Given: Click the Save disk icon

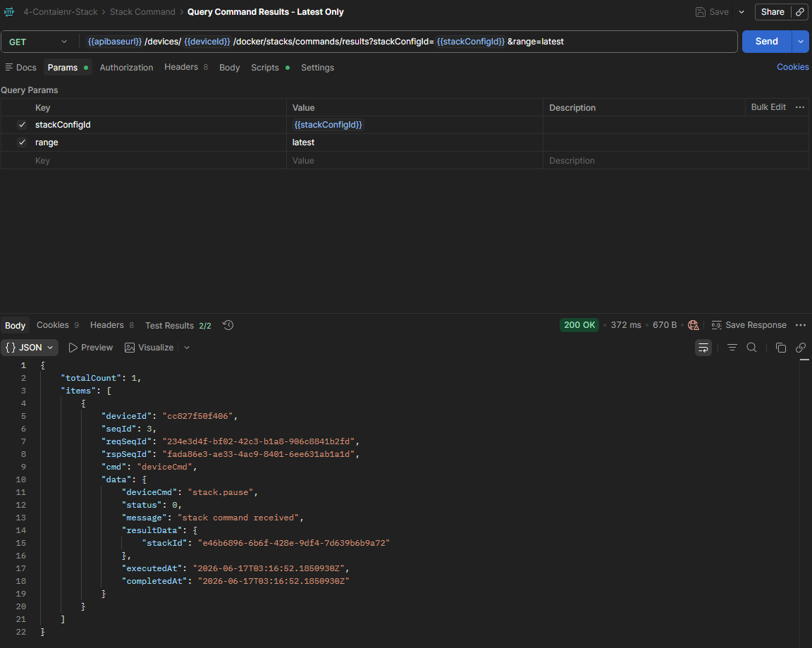Looking at the screenshot, I should [x=700, y=12].
